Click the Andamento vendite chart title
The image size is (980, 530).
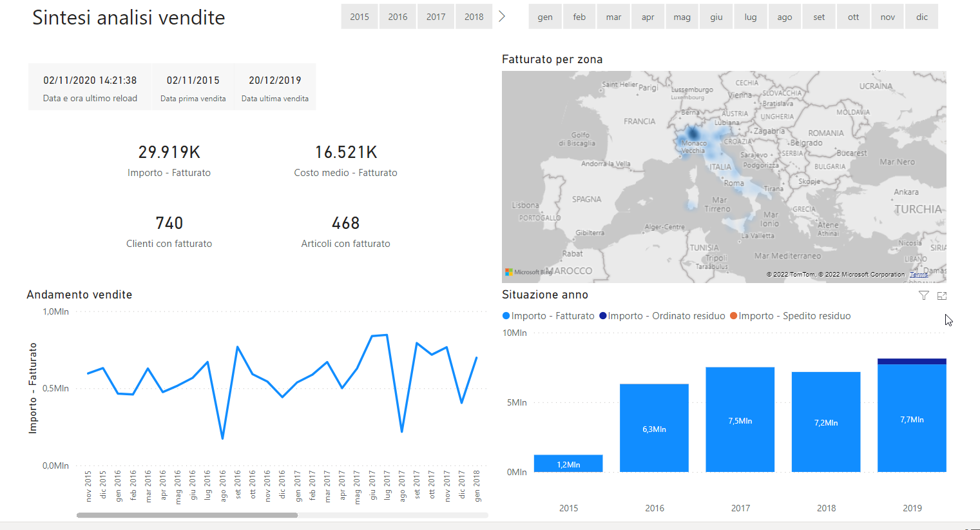coord(79,295)
